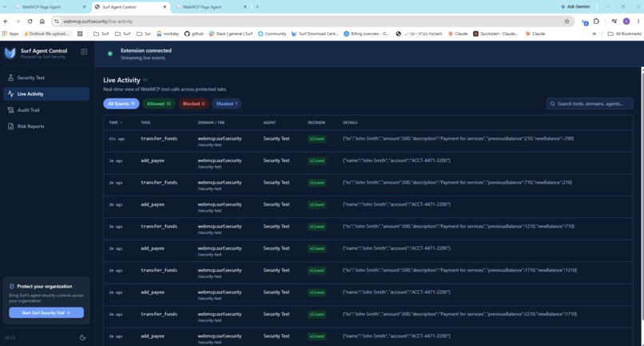The height and width of the screenshot is (346, 644).
Task: Filter by the Blocked 0 tab
Action: pyautogui.click(x=193, y=104)
